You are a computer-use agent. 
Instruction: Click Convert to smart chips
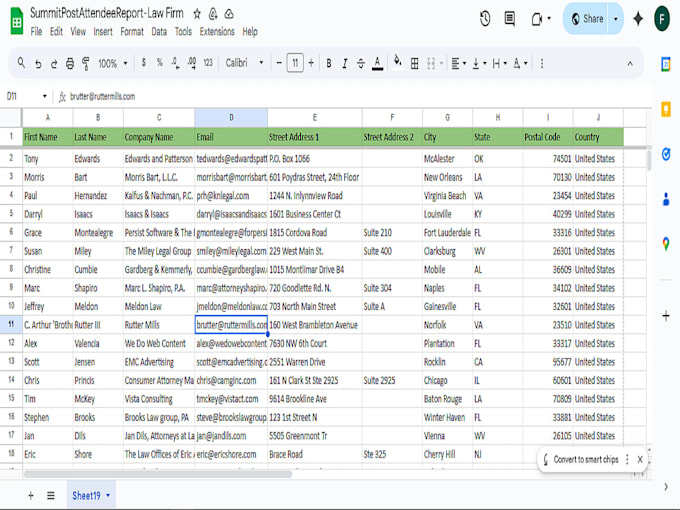tap(586, 459)
